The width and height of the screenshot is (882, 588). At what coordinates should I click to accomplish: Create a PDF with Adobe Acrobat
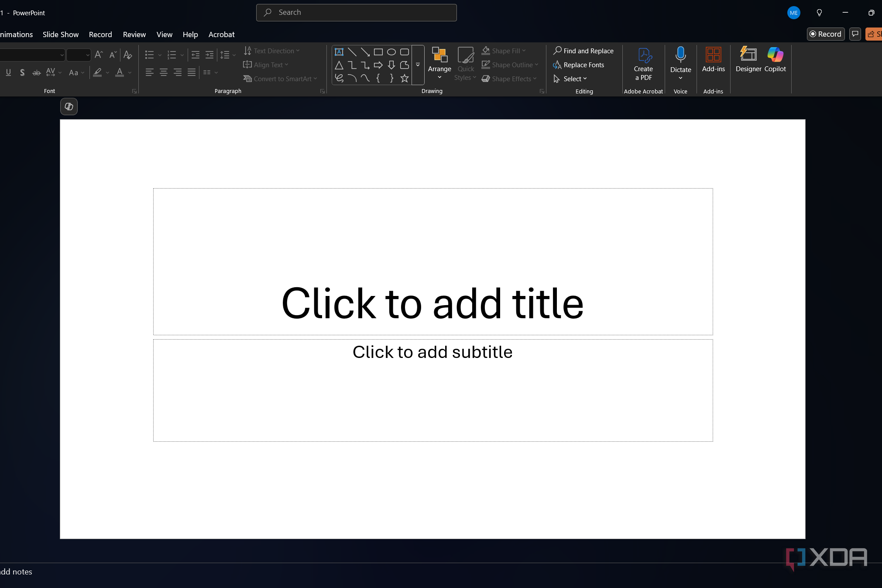pyautogui.click(x=643, y=64)
